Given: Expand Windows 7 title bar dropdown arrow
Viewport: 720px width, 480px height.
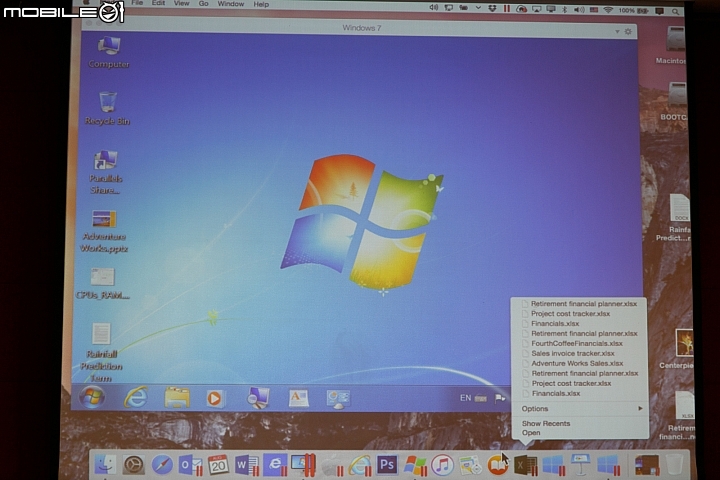Looking at the screenshot, I should click(617, 32).
